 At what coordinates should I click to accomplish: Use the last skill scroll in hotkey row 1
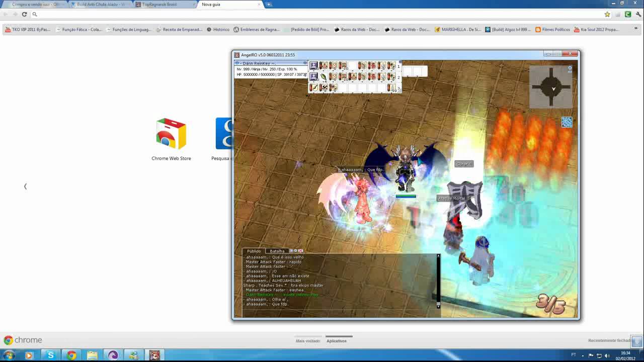click(391, 66)
